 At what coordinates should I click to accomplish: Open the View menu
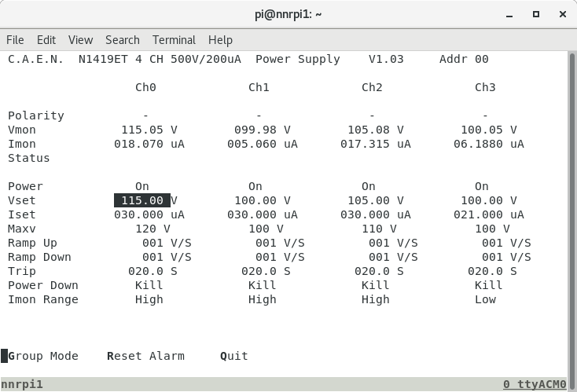tap(80, 40)
